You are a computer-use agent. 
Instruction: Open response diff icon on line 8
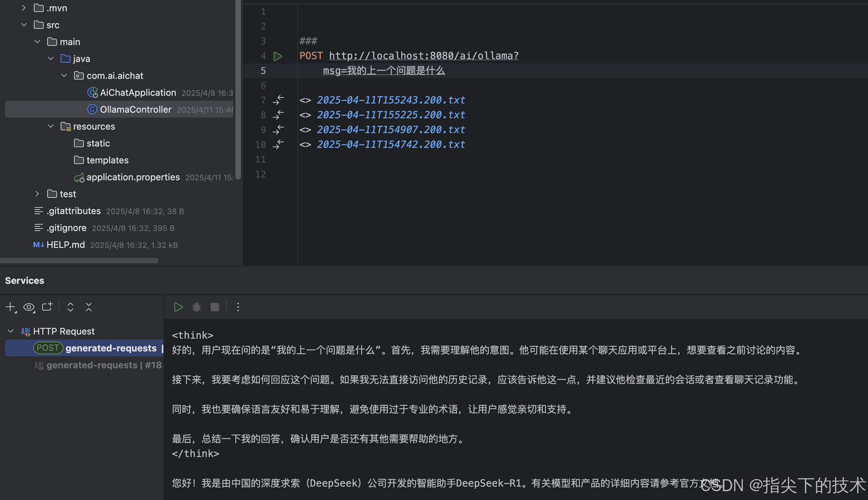pos(278,115)
